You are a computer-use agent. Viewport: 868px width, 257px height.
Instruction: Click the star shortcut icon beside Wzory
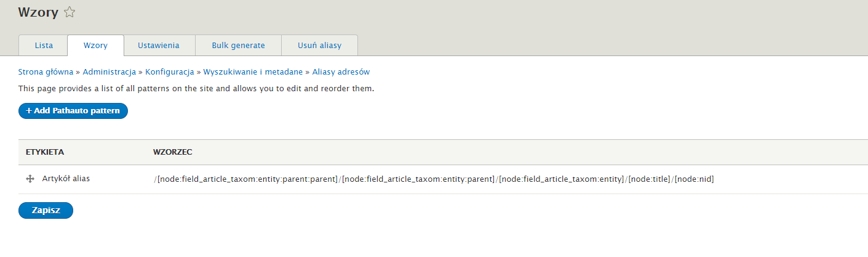tap(70, 12)
